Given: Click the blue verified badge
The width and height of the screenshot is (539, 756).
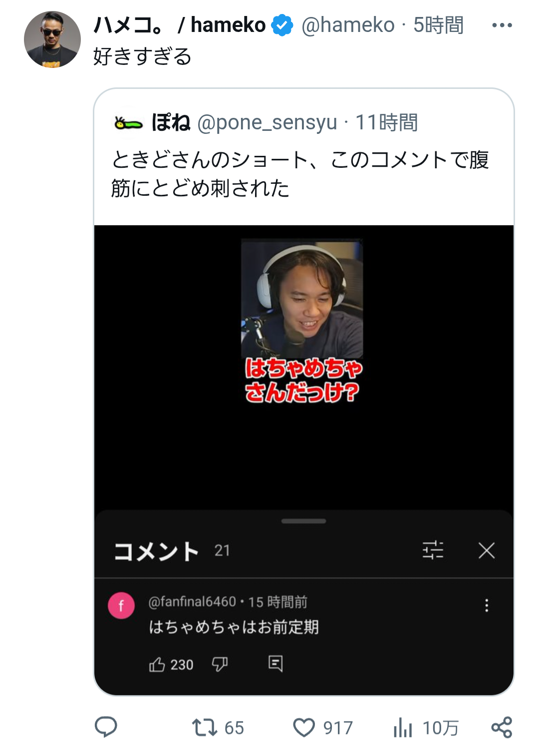Looking at the screenshot, I should [282, 25].
